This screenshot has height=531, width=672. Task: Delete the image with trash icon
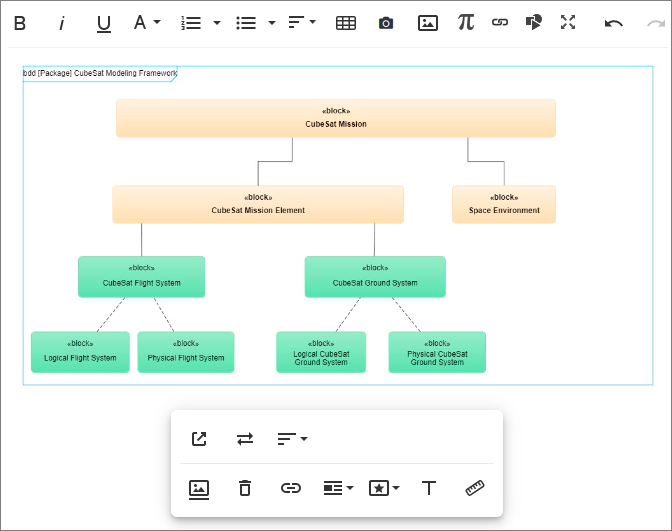[x=245, y=488]
